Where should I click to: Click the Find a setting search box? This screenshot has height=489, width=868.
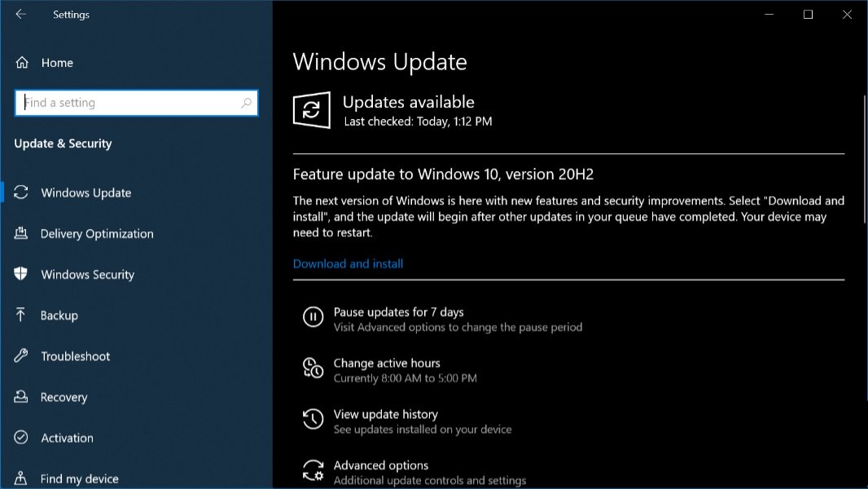(130, 104)
